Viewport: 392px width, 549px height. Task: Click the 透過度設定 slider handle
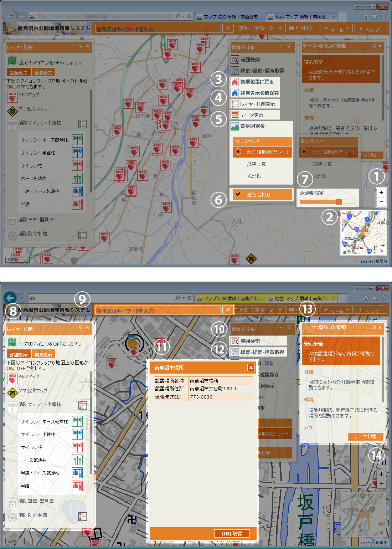[339, 202]
